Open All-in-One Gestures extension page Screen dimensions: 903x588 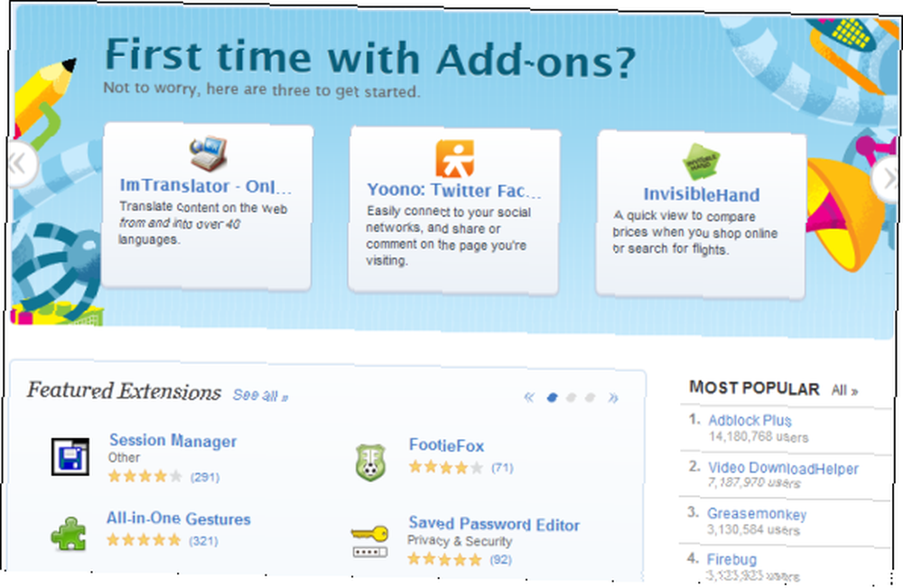pyautogui.click(x=179, y=518)
